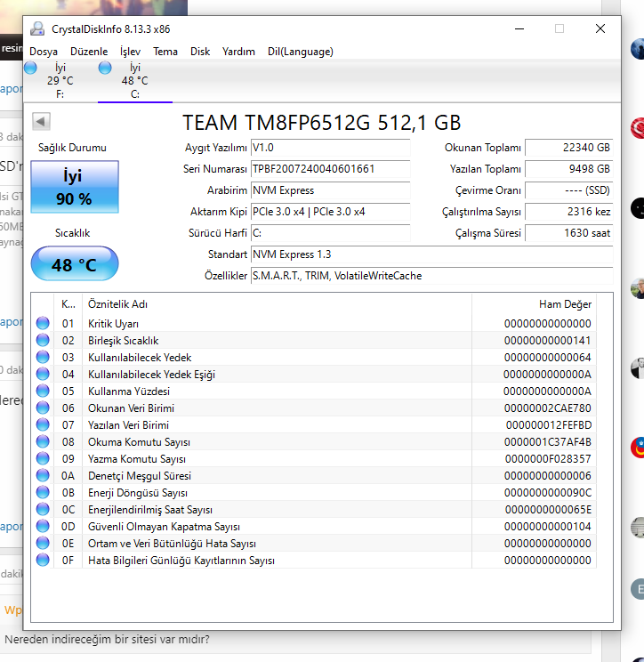The image size is (644, 662).
Task: Click status orb of Enerjilendirilmiş Saat Sayısı row
Action: click(43, 509)
